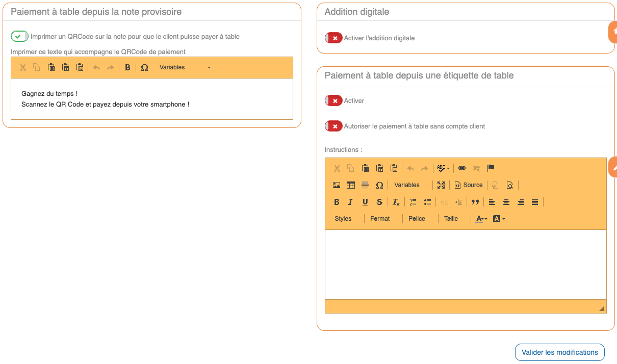617x364 pixels.
Task: Open the Format dropdown menu
Action: click(x=380, y=219)
